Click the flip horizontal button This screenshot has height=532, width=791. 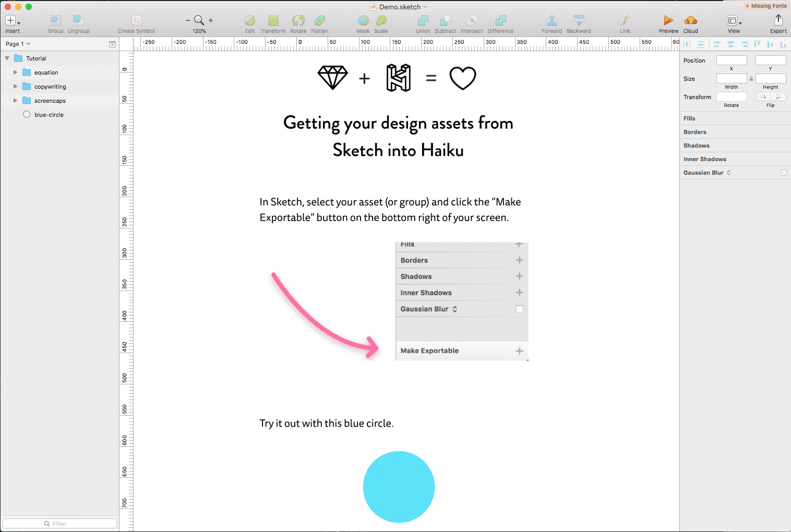click(763, 97)
